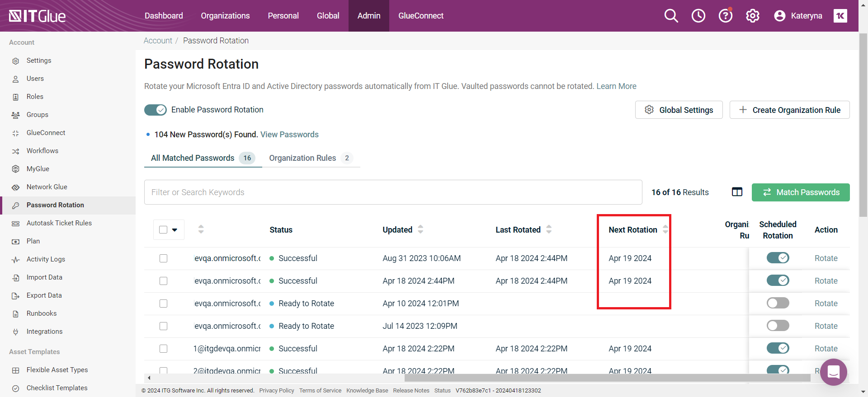Toggle Enable Password Rotation switch
868x397 pixels.
click(x=156, y=110)
